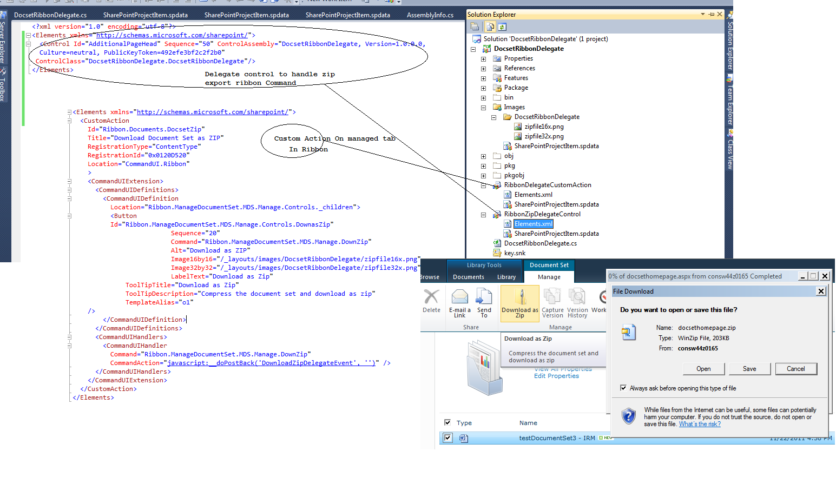Close the File Download dialog
The height and width of the screenshot is (504, 836).
coord(821,291)
